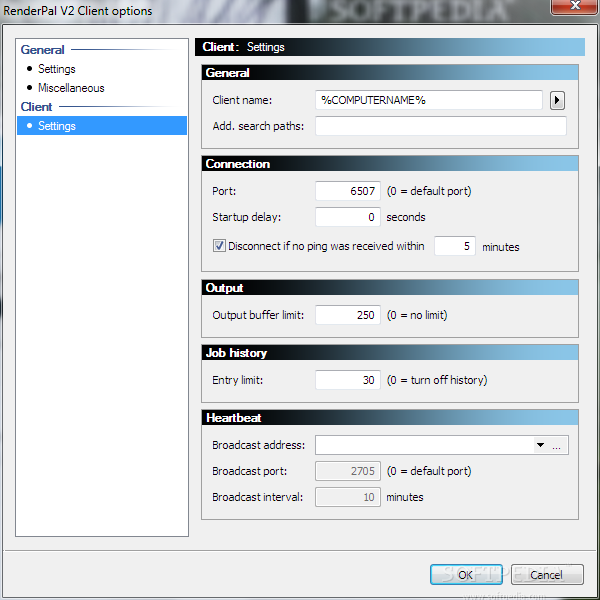Click the Add. search paths field
Viewport: 600px width, 600px height.
point(441,126)
